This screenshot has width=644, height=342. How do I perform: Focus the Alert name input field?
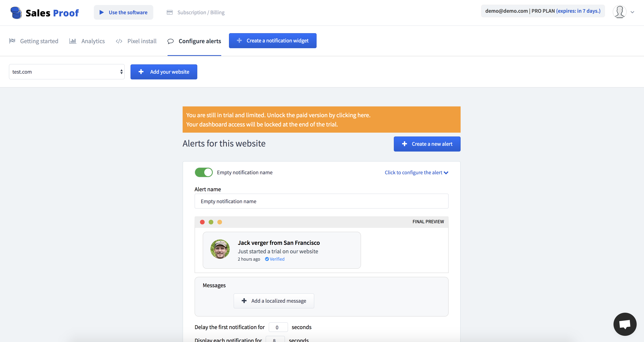321,201
